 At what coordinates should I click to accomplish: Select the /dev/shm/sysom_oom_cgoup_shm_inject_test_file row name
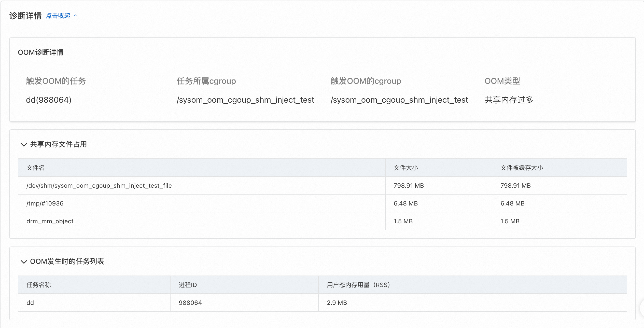coord(99,186)
